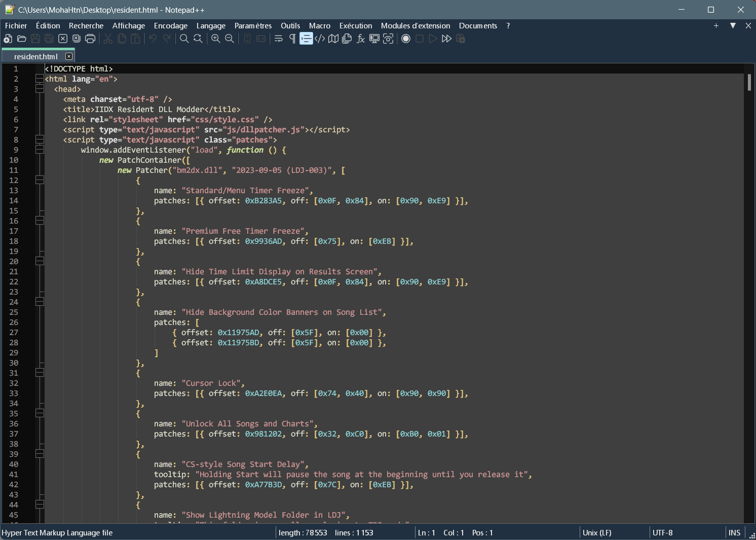The image size is (756, 540).
Task: Click the Save file toolbar icon
Action: [x=35, y=39]
